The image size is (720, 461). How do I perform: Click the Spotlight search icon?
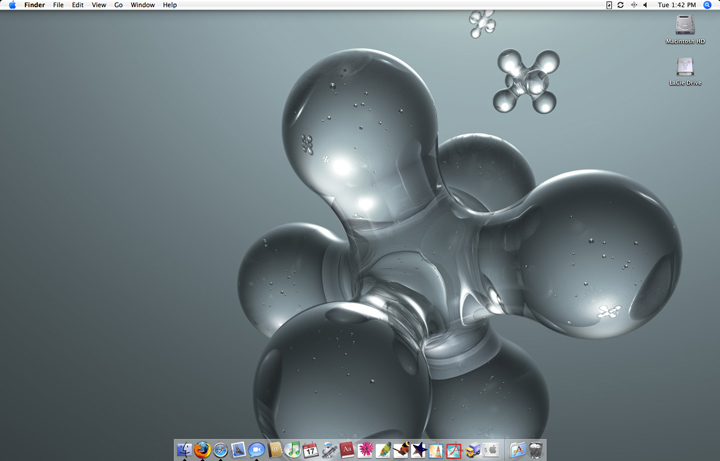pos(708,5)
